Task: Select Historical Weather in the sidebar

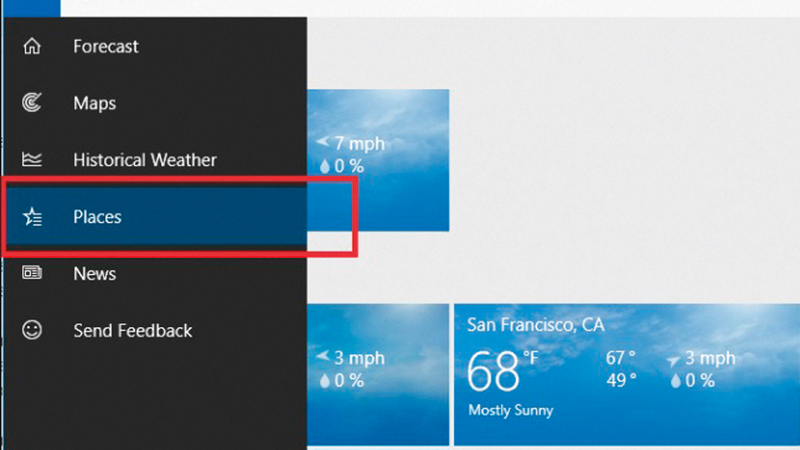Action: pos(144,160)
